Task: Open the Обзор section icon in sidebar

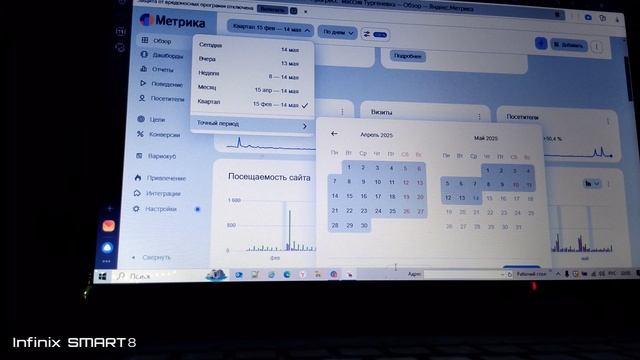Action: (x=145, y=40)
